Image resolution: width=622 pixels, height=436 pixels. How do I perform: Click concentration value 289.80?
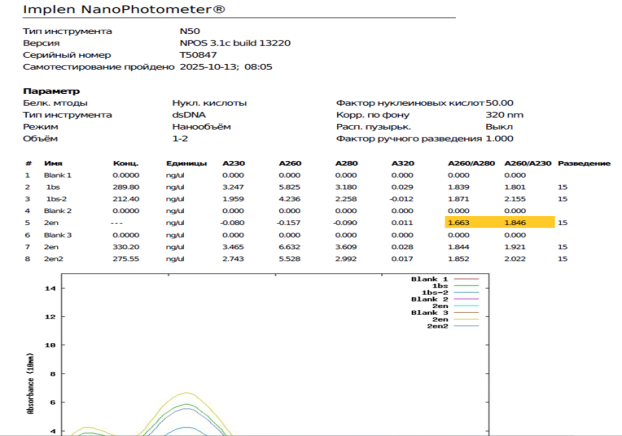[x=126, y=187]
